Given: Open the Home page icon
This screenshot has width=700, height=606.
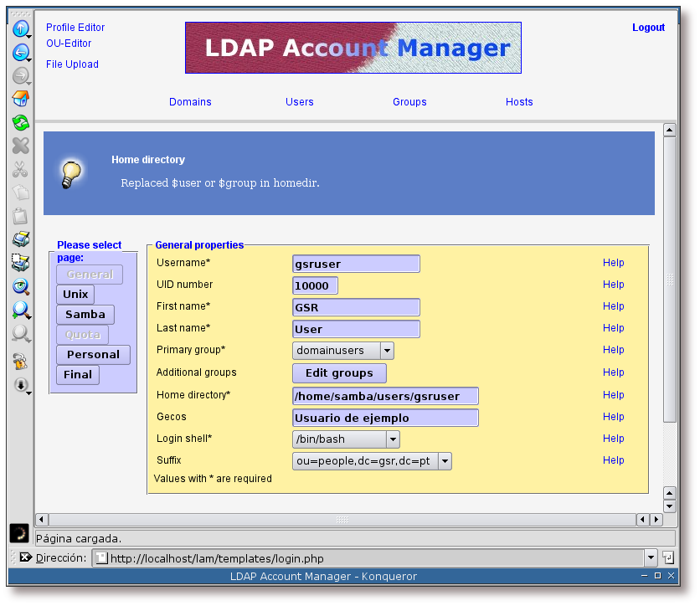Looking at the screenshot, I should click(20, 100).
